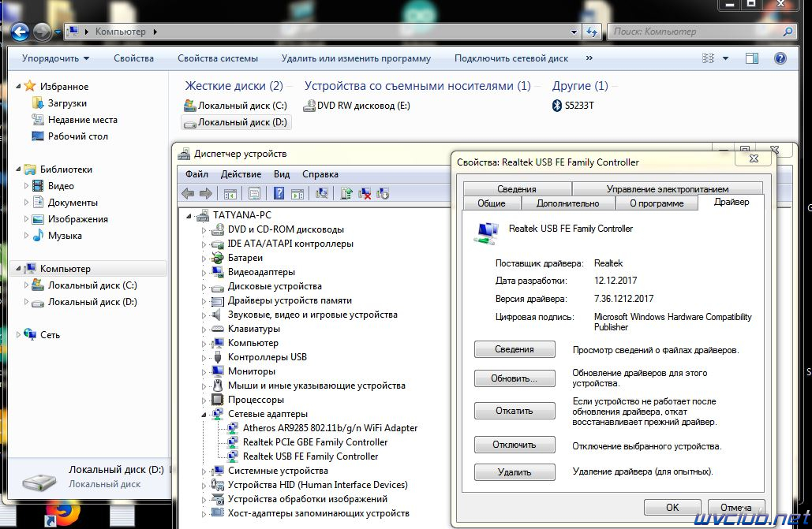
Task: Open view options dropdown arrow in Explorer toolbar
Action: coord(725,58)
